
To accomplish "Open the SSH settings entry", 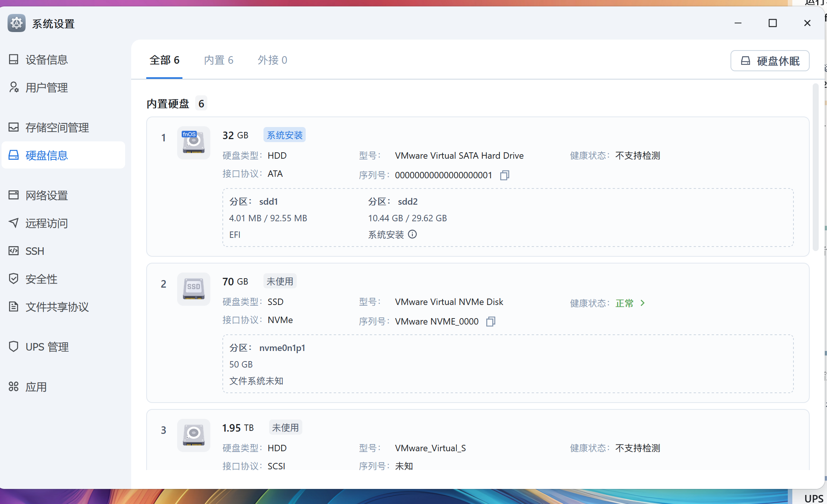I will point(63,251).
